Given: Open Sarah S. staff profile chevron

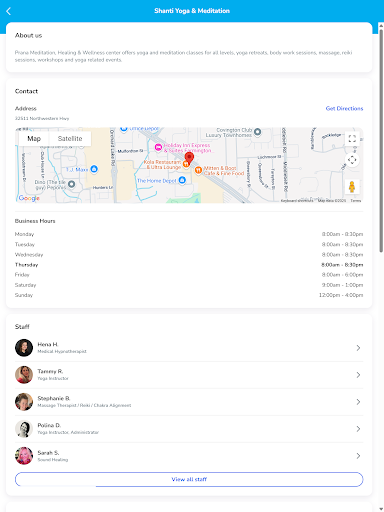Looking at the screenshot, I should pyautogui.click(x=358, y=456).
